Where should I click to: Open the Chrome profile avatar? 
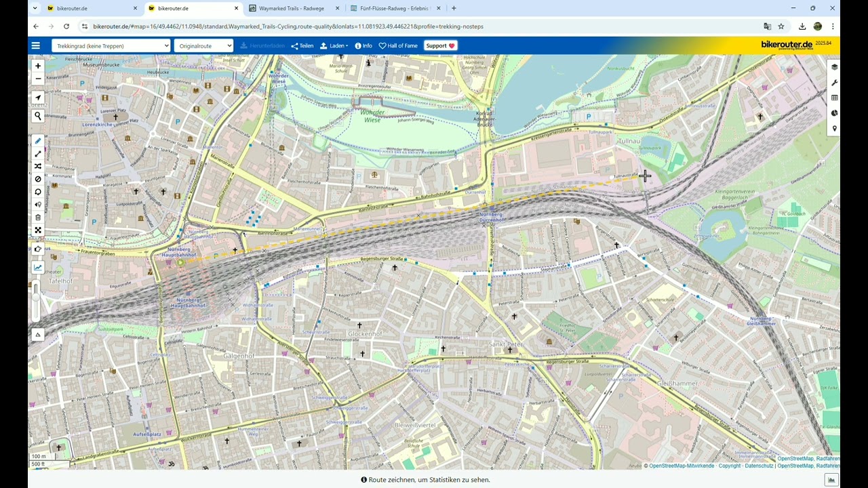point(818,26)
